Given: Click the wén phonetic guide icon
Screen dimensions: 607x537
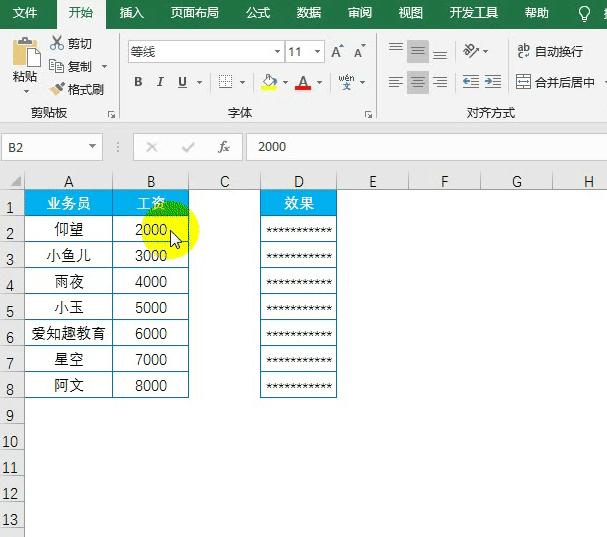Looking at the screenshot, I should click(346, 82).
